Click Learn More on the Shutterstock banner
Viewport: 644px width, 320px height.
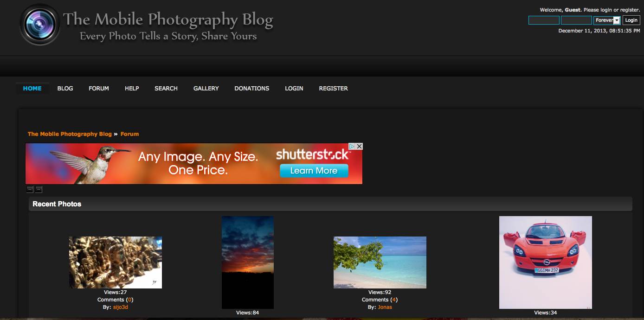pos(314,171)
